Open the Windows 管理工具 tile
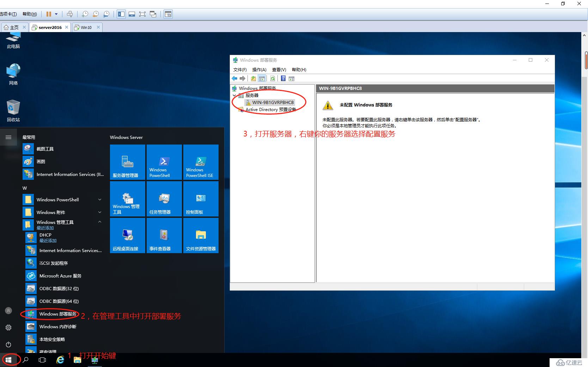Image resolution: width=588 pixels, height=367 pixels. point(128,199)
